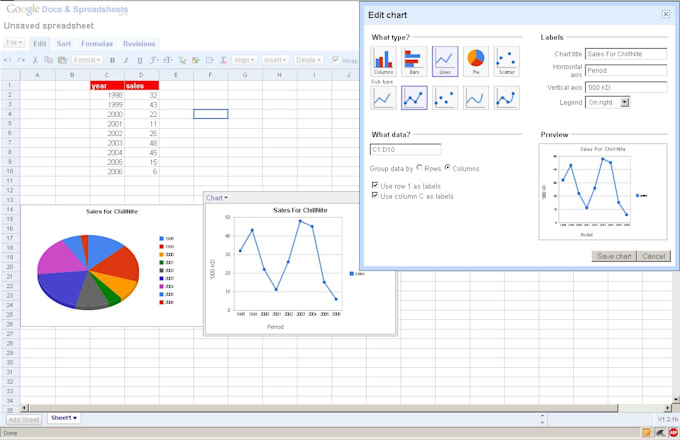Uncheck Use column C as labels
This screenshot has height=440, width=680.
[x=375, y=196]
